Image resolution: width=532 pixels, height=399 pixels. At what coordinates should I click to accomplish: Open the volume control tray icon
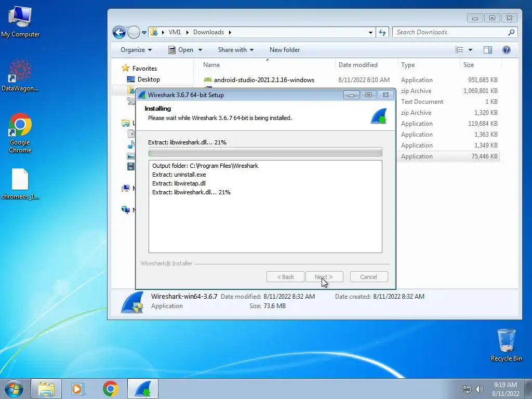click(479, 389)
